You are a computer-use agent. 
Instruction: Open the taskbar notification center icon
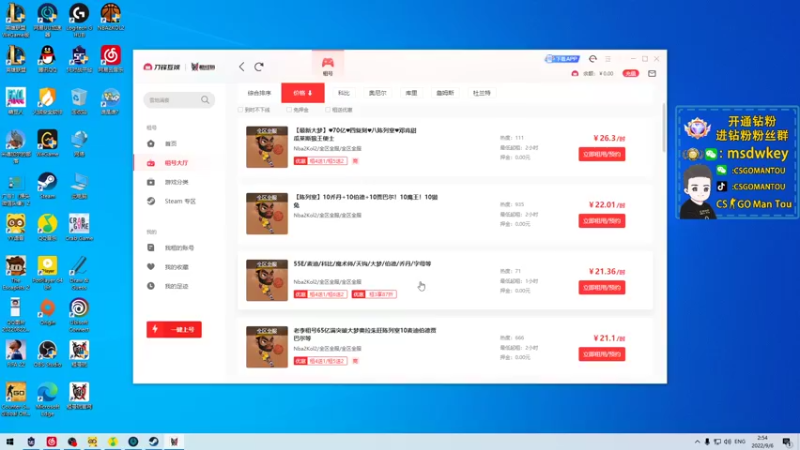[787, 442]
